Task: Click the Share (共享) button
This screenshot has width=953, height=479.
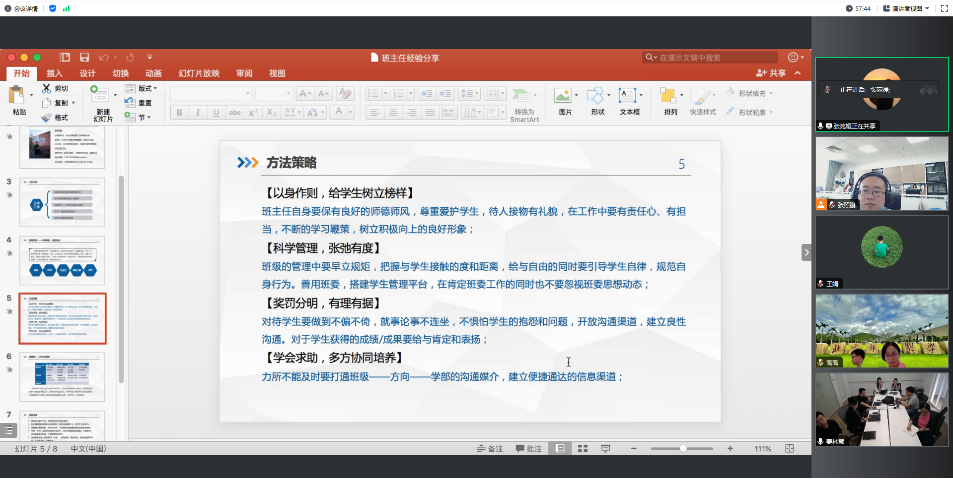Action: pos(770,73)
